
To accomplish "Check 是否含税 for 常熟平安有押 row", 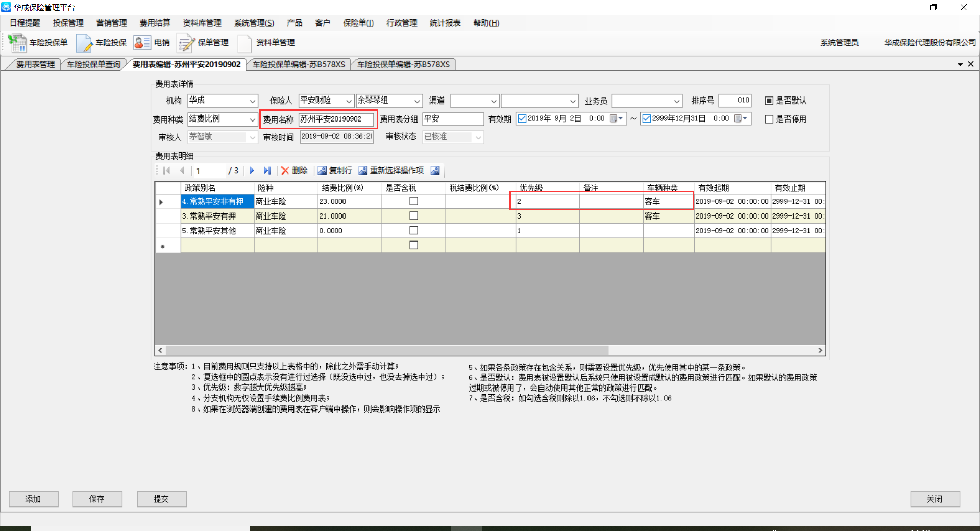I will click(x=414, y=216).
